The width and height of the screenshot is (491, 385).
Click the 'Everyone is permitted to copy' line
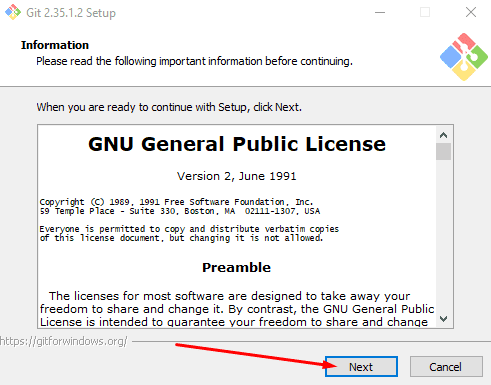click(x=189, y=229)
